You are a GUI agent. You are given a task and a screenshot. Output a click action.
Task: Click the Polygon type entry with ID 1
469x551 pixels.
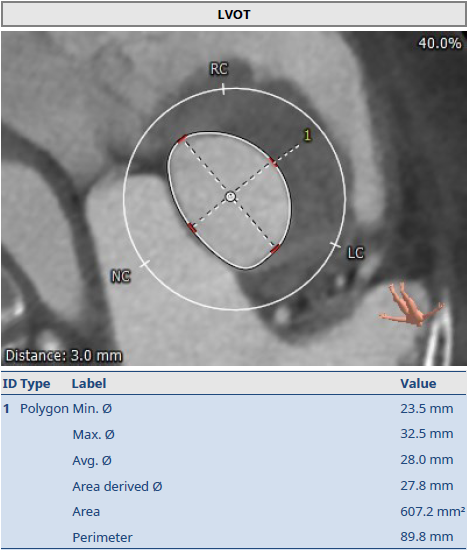(x=44, y=409)
